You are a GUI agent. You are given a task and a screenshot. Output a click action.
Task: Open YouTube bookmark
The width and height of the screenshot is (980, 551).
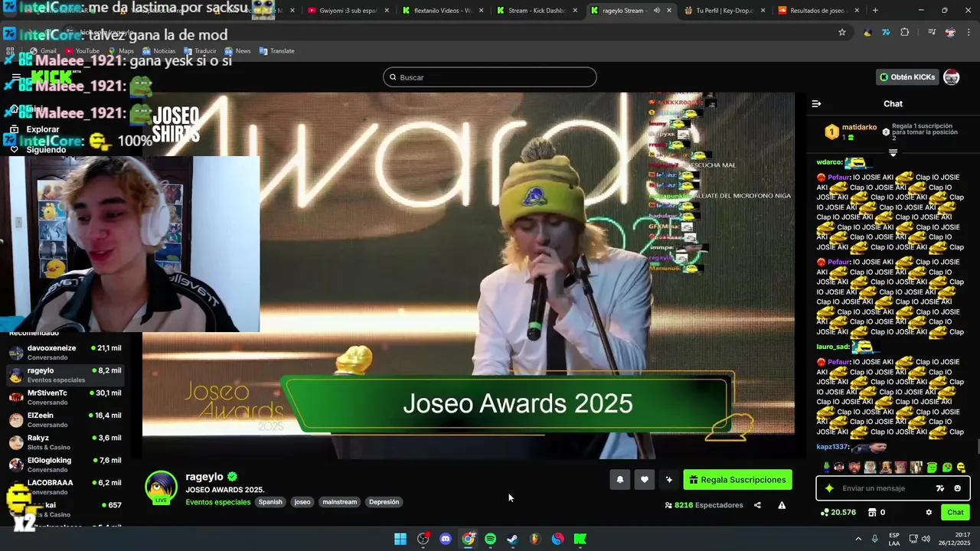(x=82, y=51)
